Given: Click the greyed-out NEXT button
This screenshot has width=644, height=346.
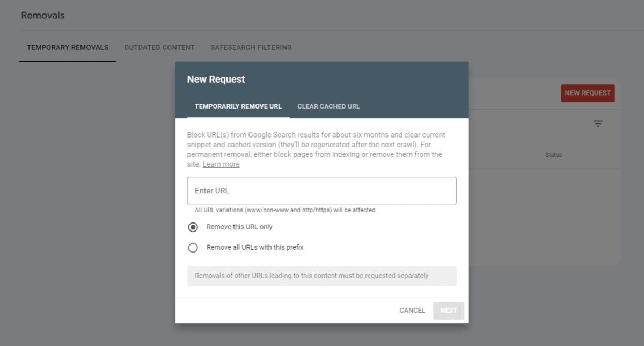Looking at the screenshot, I should click(x=449, y=311).
